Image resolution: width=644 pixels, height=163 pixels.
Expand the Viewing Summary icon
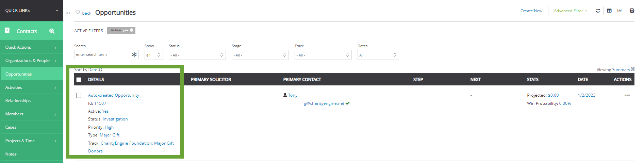[633, 69]
